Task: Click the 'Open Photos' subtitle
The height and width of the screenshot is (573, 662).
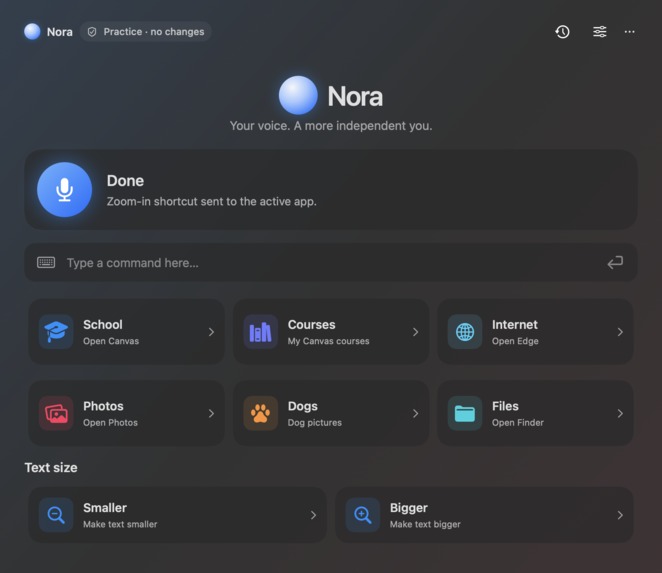Action: [x=110, y=423]
